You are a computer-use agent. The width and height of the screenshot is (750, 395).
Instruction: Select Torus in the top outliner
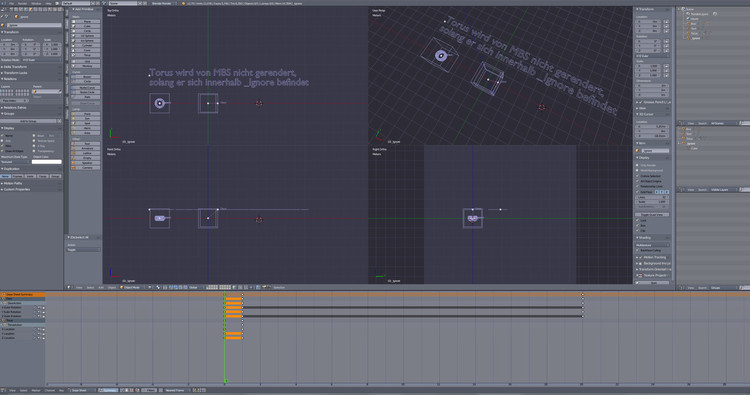click(x=694, y=33)
